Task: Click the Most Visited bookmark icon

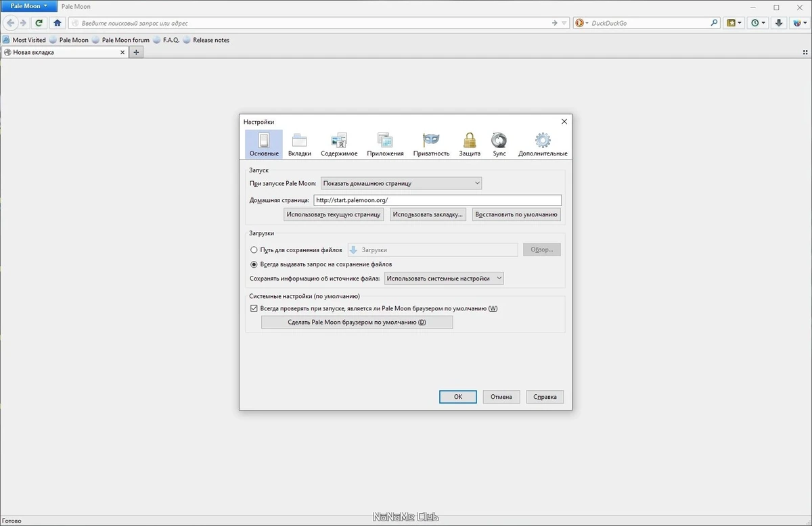Action: coord(6,40)
